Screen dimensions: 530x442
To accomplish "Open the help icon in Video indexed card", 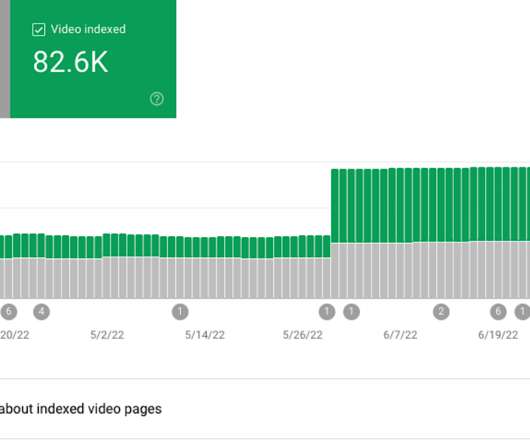I will click(x=156, y=99).
